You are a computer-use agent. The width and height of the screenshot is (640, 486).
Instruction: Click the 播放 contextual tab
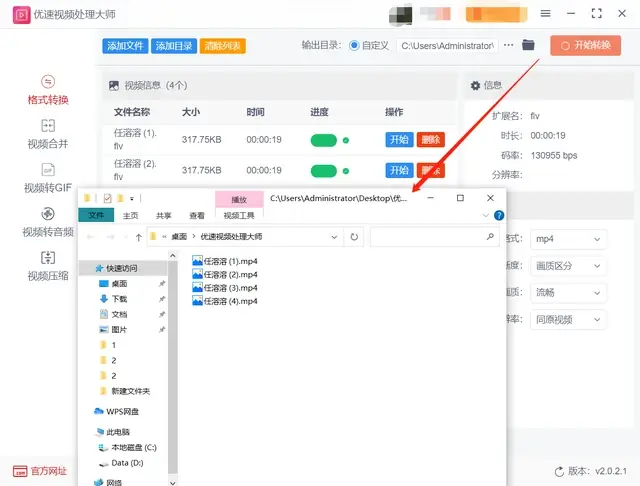pos(239,200)
